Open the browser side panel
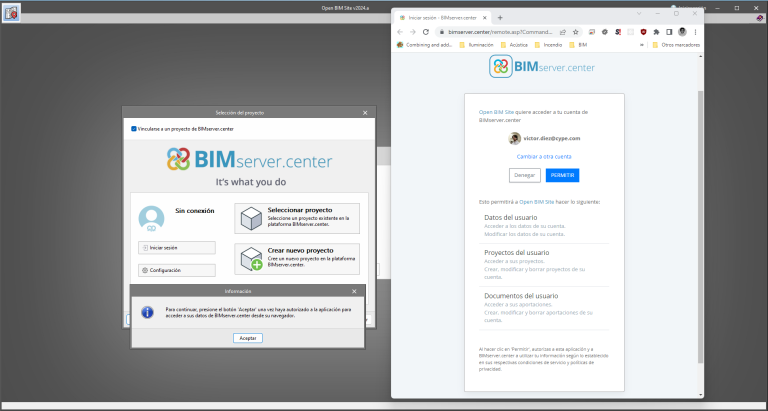This screenshot has height=411, width=768. (669, 32)
